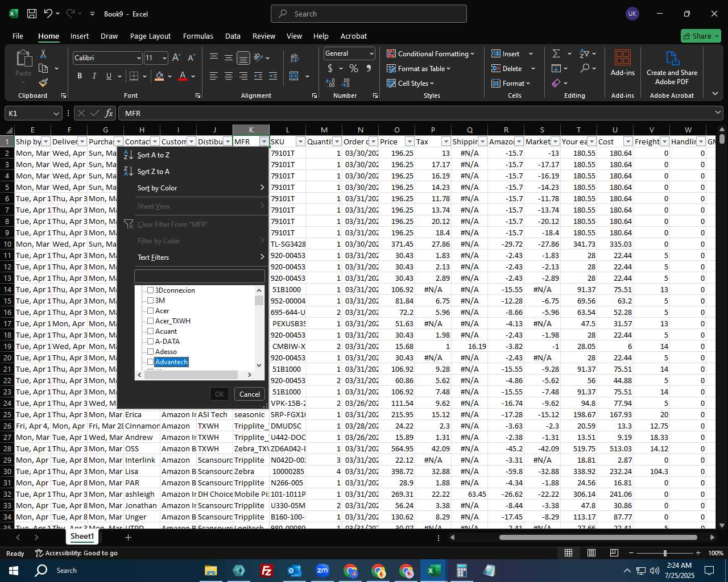Click Format as Table
This screenshot has width=728, height=582.
tap(419, 68)
